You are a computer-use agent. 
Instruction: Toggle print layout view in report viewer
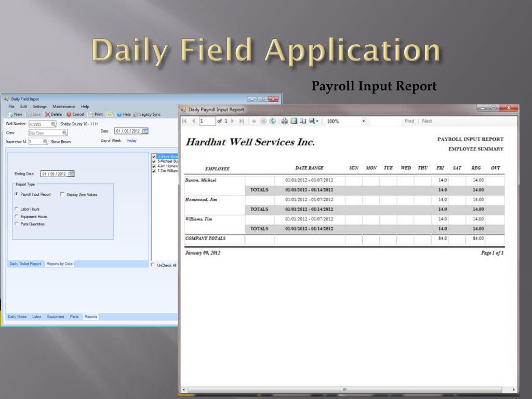click(294, 121)
